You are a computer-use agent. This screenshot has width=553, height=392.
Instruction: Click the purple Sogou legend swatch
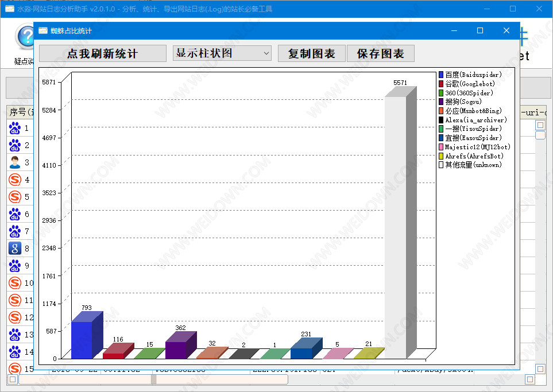(x=441, y=102)
